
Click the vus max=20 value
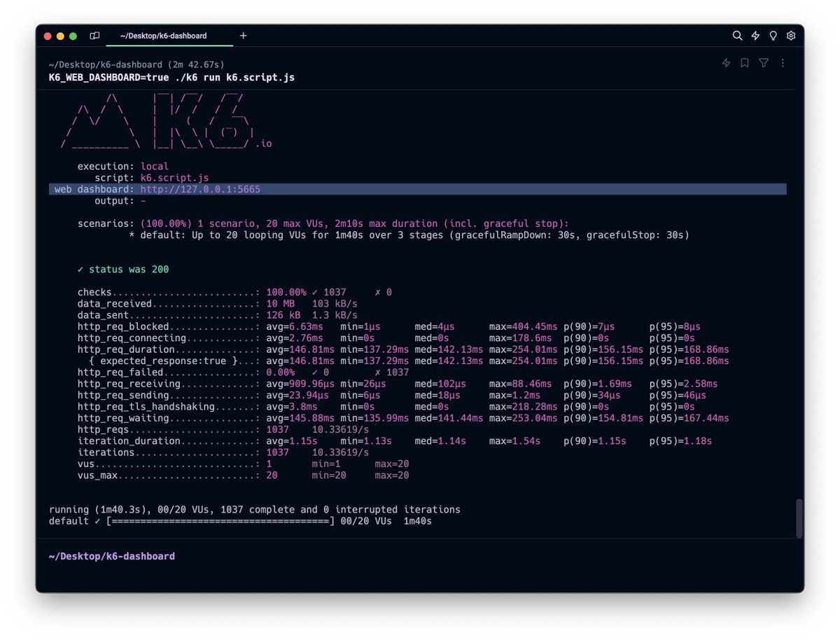point(392,464)
